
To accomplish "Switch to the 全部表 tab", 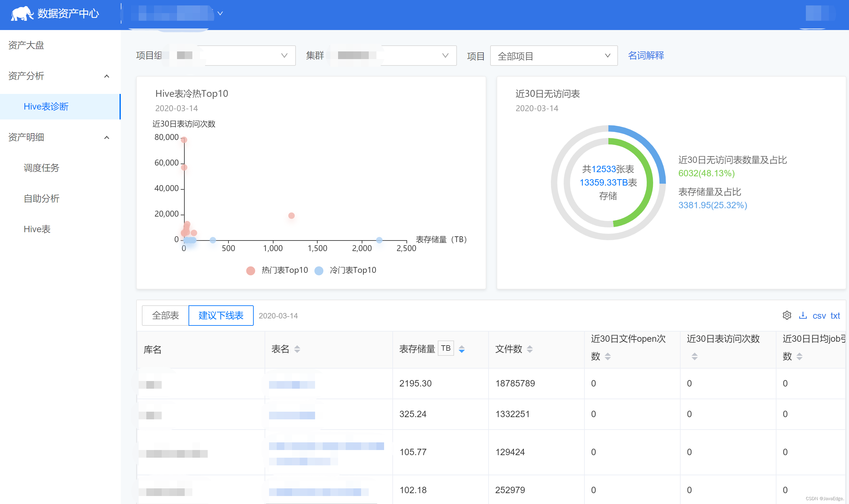I will pyautogui.click(x=166, y=316).
